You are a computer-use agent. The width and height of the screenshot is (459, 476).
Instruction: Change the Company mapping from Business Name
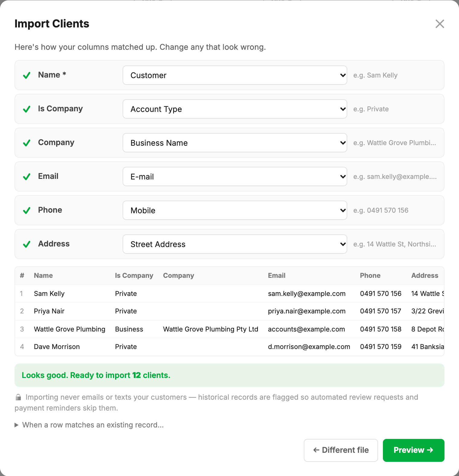[x=235, y=143]
